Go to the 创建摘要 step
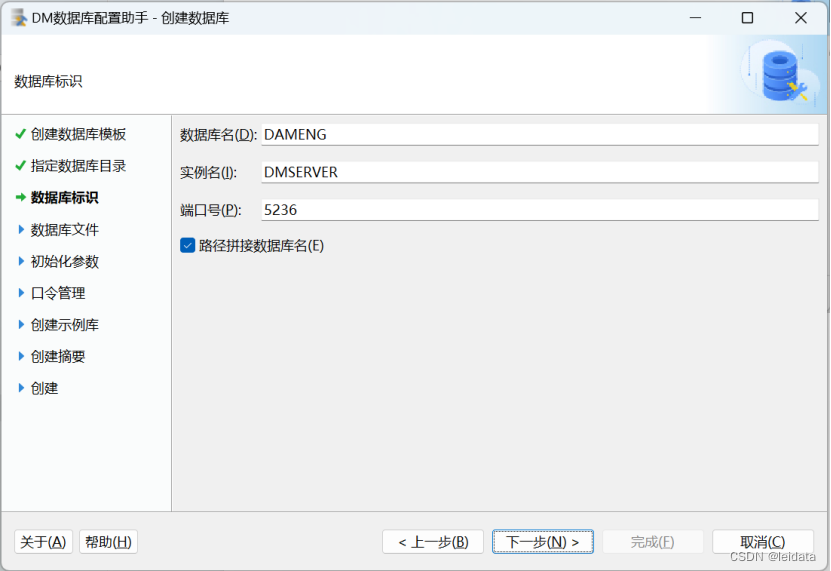 pyautogui.click(x=58, y=356)
